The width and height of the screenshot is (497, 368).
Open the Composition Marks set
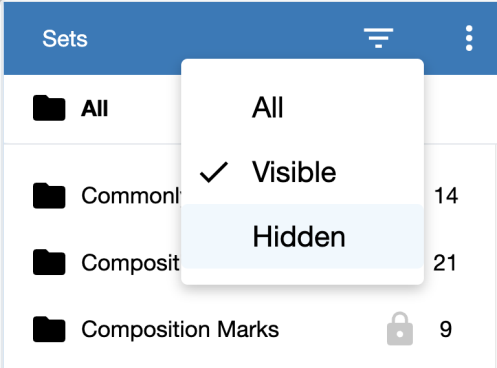coord(250,329)
